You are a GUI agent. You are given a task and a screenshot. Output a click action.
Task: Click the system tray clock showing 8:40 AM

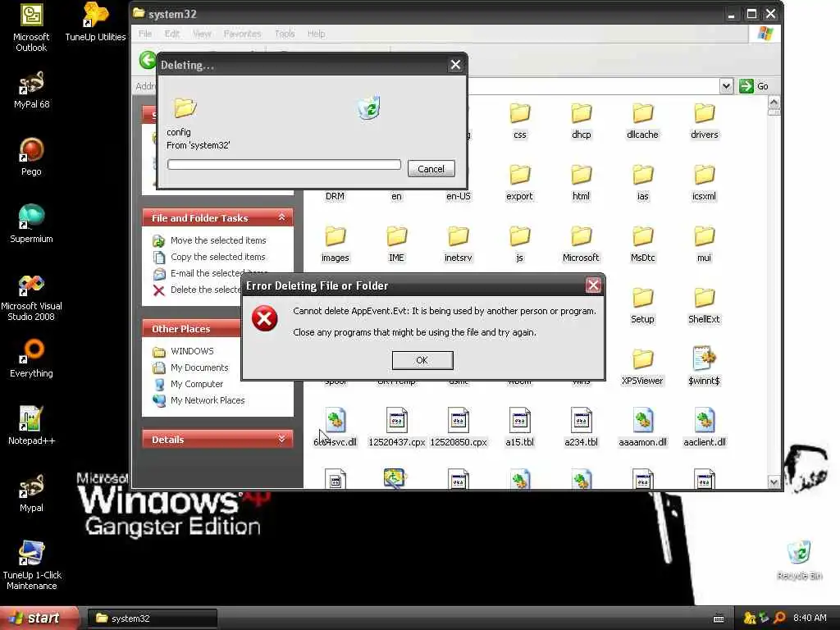(810, 618)
